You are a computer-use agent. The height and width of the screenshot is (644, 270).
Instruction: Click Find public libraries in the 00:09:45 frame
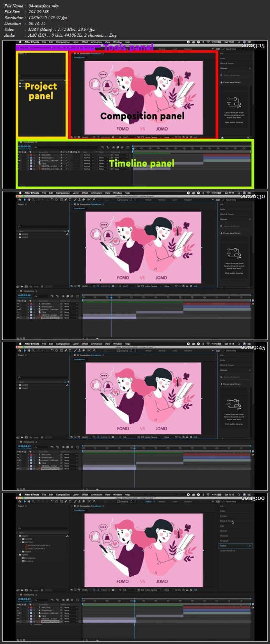(x=234, y=424)
